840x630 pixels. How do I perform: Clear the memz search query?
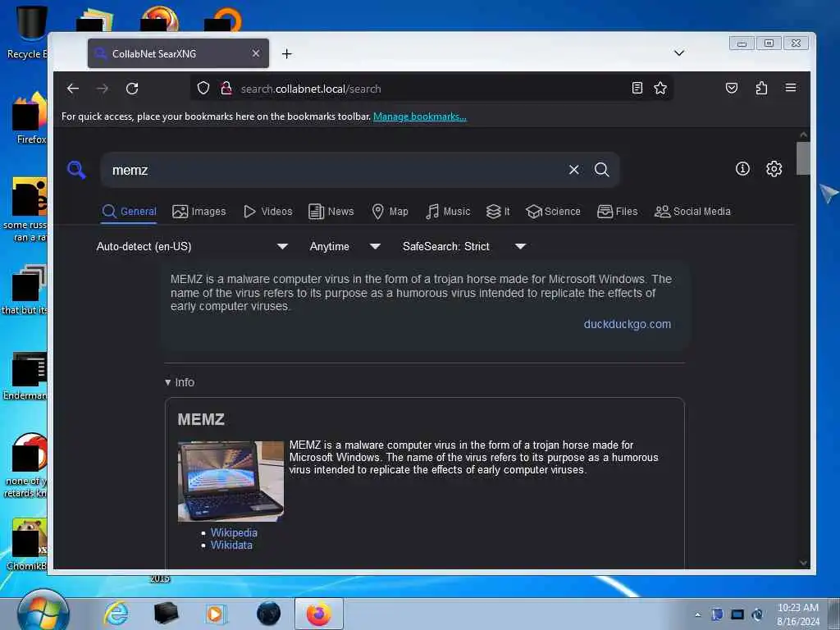point(573,170)
